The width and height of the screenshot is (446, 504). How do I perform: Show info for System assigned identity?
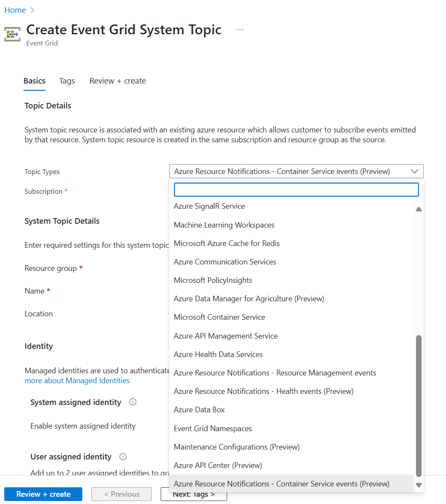pos(133,402)
